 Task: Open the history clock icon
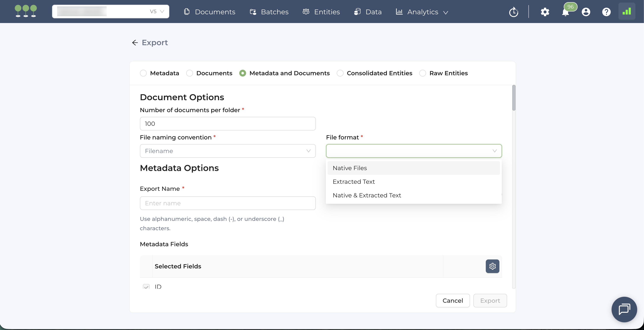point(513,12)
